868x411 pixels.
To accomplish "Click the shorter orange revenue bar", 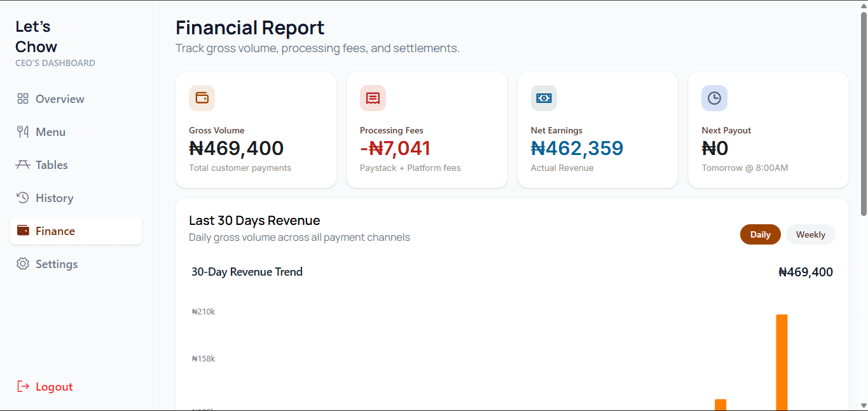I will coord(720,405).
